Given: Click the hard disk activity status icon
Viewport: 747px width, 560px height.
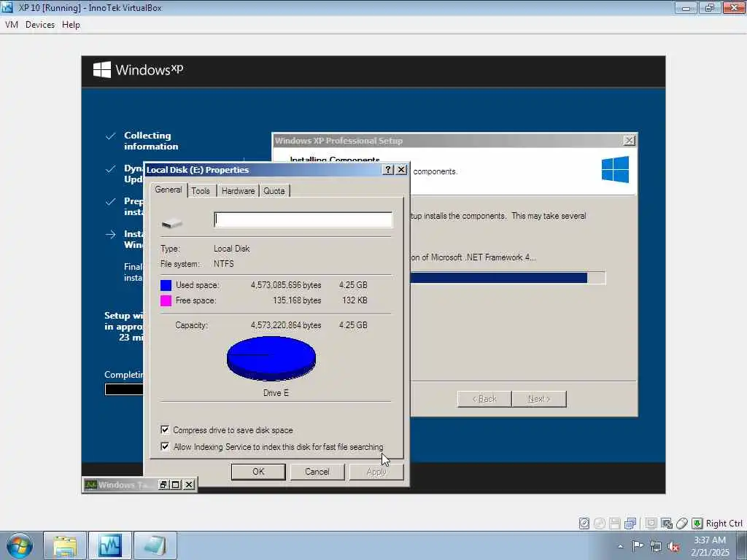Looking at the screenshot, I should (584, 524).
